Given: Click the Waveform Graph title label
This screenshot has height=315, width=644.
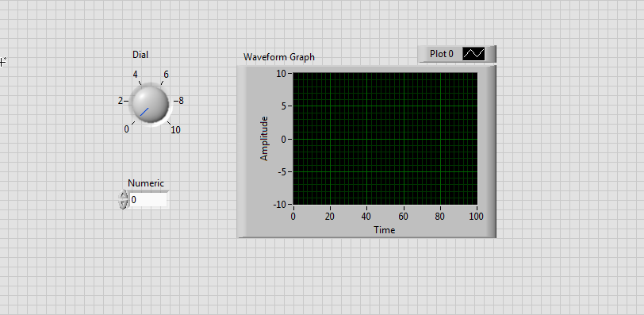Looking at the screenshot, I should pyautogui.click(x=279, y=57).
